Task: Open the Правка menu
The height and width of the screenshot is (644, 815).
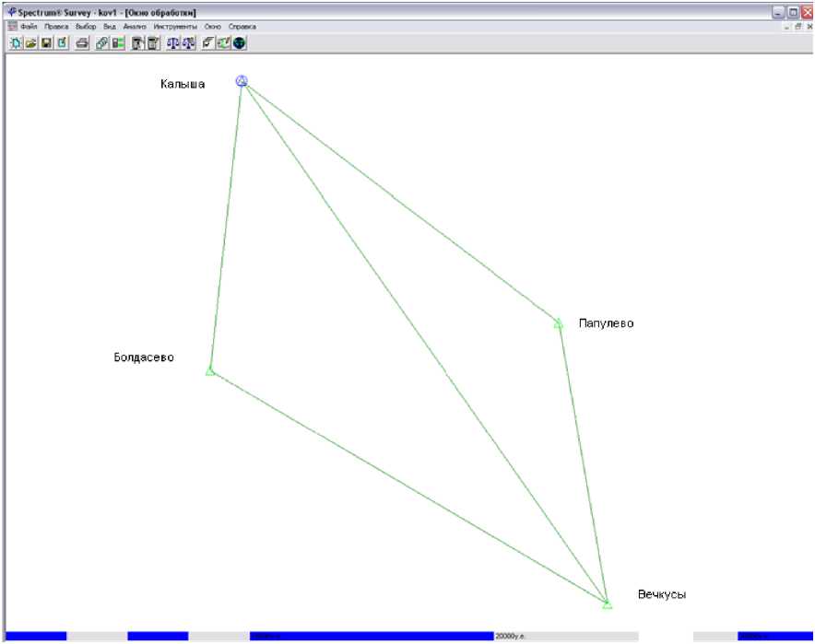Action: coord(56,27)
